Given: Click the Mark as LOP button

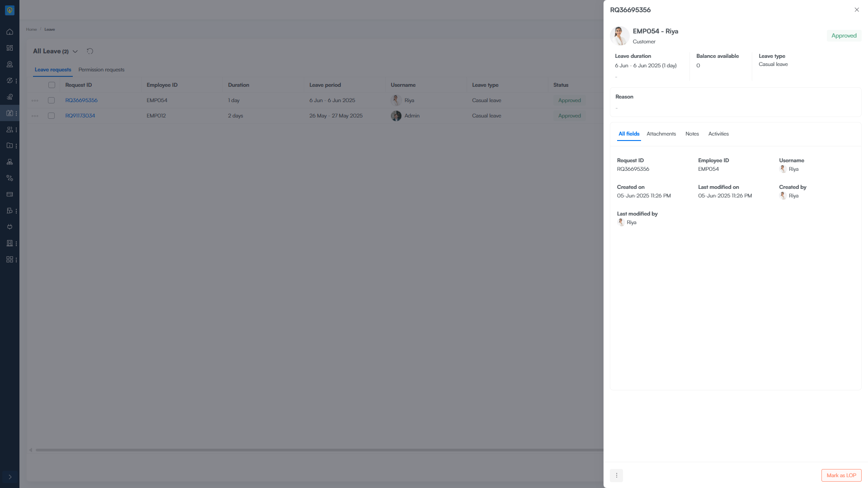Looking at the screenshot, I should pyautogui.click(x=841, y=475).
